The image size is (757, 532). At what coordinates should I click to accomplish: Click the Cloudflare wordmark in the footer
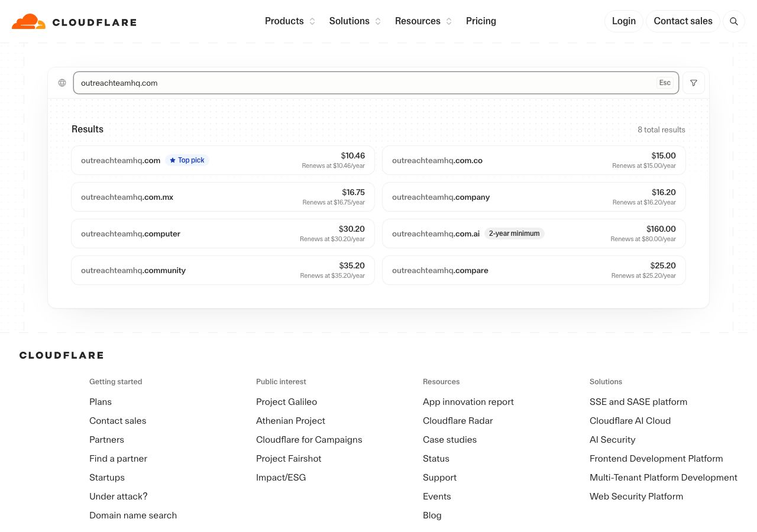[62, 355]
